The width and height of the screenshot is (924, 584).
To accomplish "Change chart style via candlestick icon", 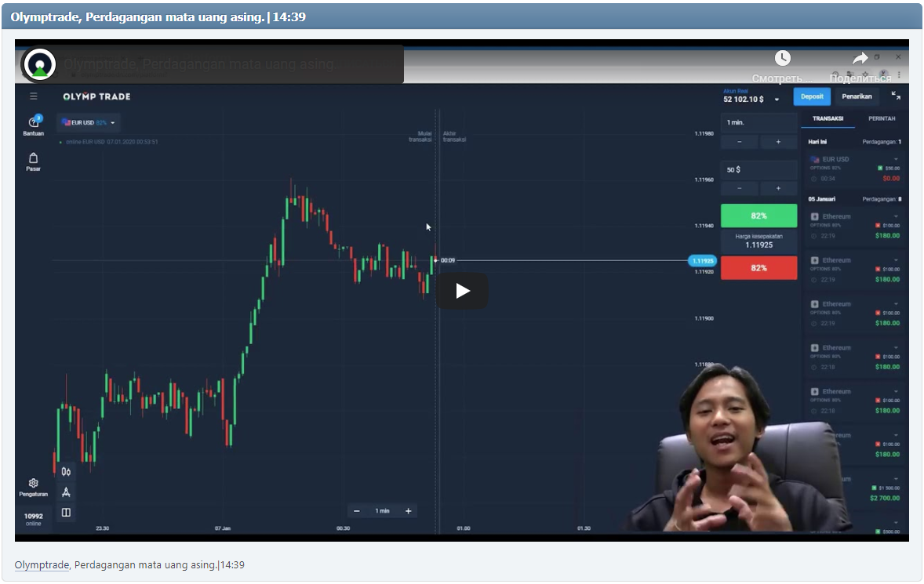I will point(65,471).
